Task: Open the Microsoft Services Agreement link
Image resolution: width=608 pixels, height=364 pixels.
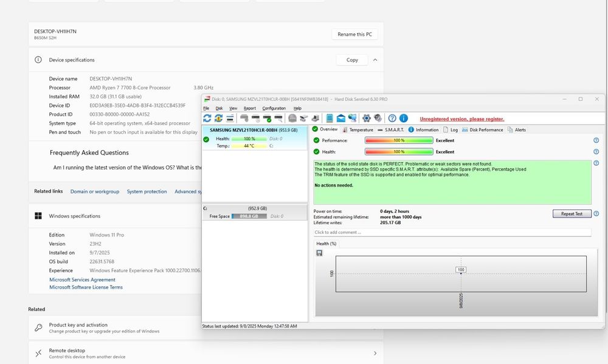Action: click(x=82, y=280)
